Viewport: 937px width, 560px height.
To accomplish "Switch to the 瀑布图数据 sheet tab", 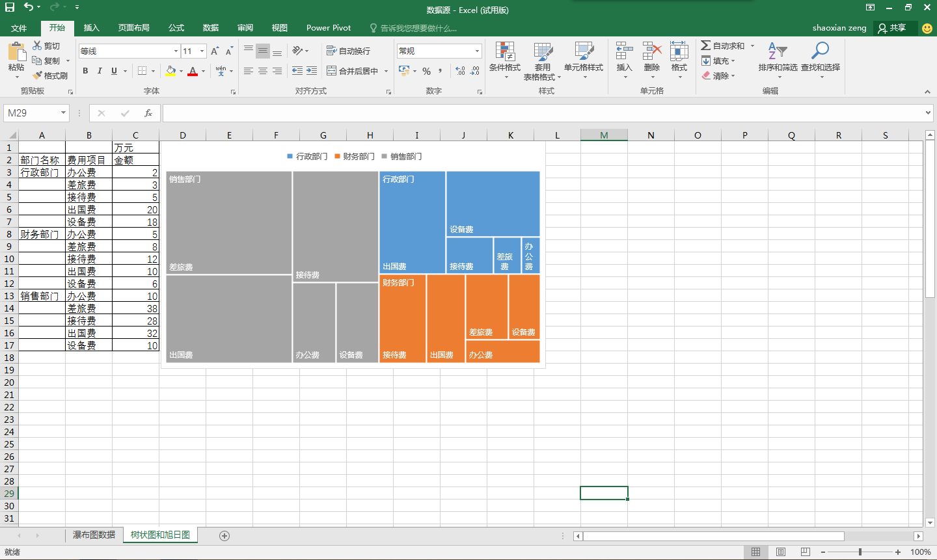I will (x=94, y=535).
